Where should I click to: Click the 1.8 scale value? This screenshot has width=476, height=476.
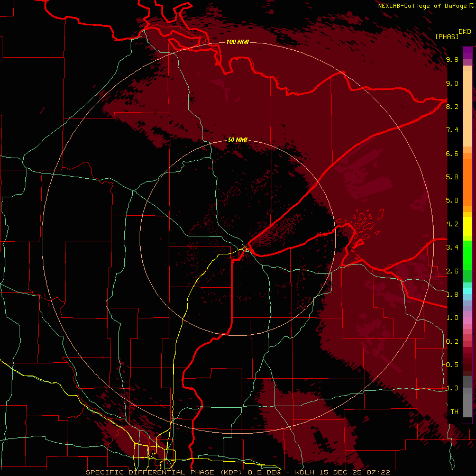point(452,295)
